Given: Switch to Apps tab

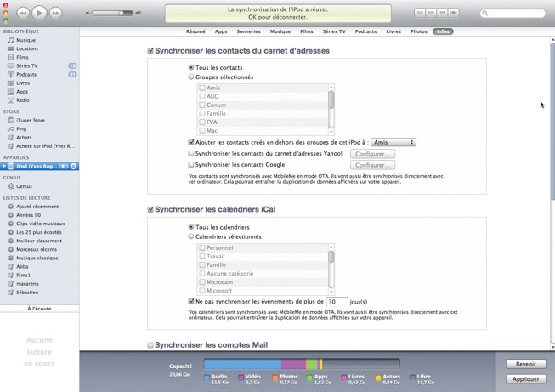Looking at the screenshot, I should (221, 31).
